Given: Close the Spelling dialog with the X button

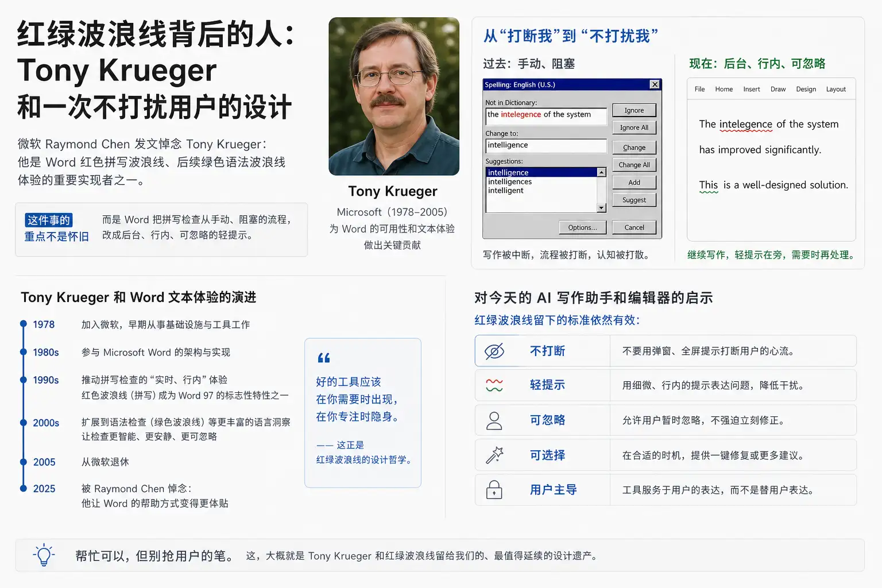Looking at the screenshot, I should pos(655,84).
